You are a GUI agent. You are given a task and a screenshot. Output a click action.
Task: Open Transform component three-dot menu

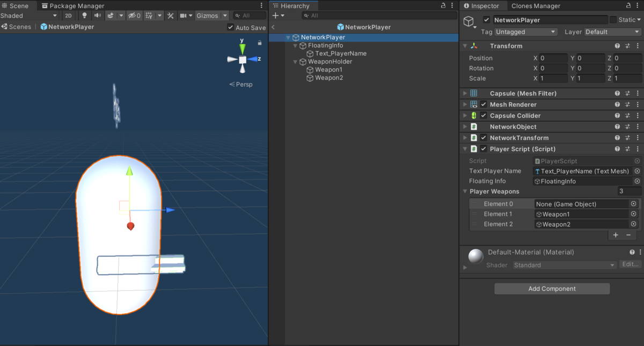point(637,46)
